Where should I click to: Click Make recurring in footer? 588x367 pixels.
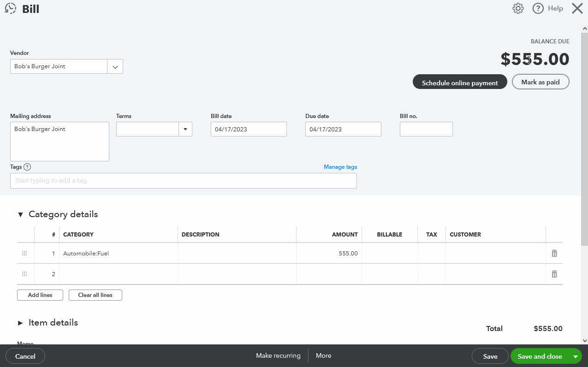(278, 355)
